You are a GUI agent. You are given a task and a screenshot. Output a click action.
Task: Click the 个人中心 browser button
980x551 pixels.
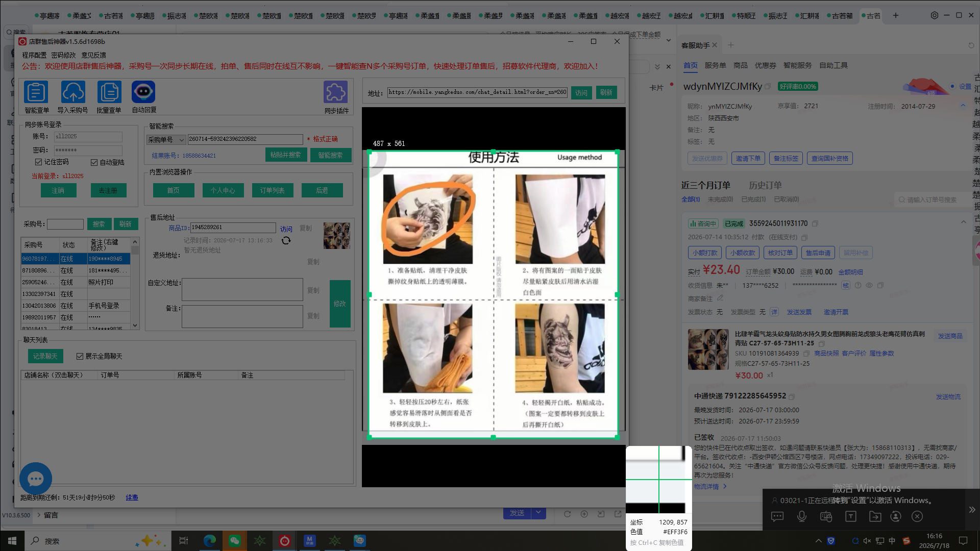(223, 190)
